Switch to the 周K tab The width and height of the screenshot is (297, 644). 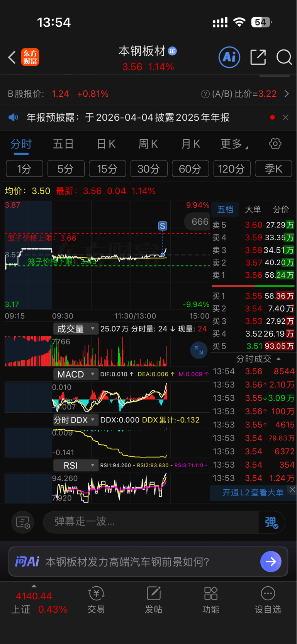coord(148,144)
